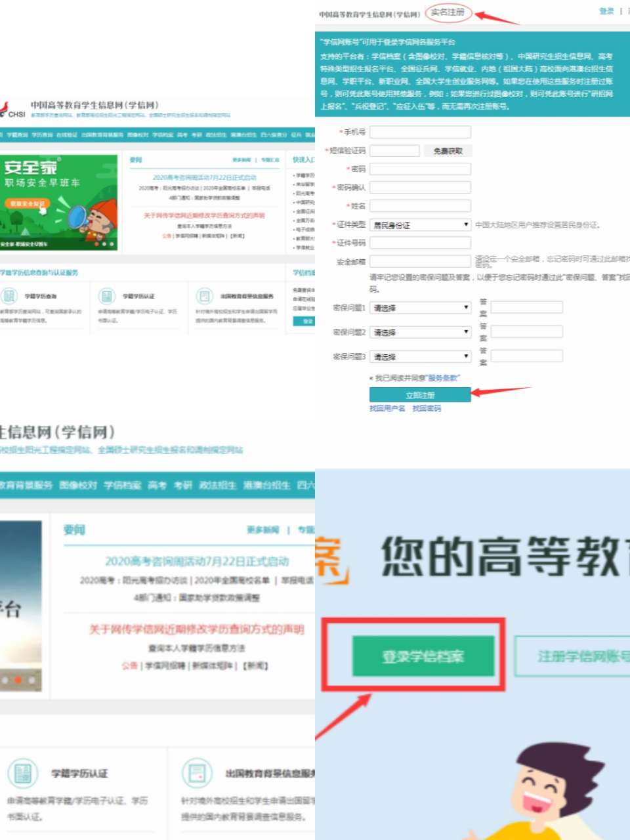Image resolution: width=630 pixels, height=840 pixels.
Task: Click the large 出国教育背景 service icon at bottom
Action: point(196,773)
